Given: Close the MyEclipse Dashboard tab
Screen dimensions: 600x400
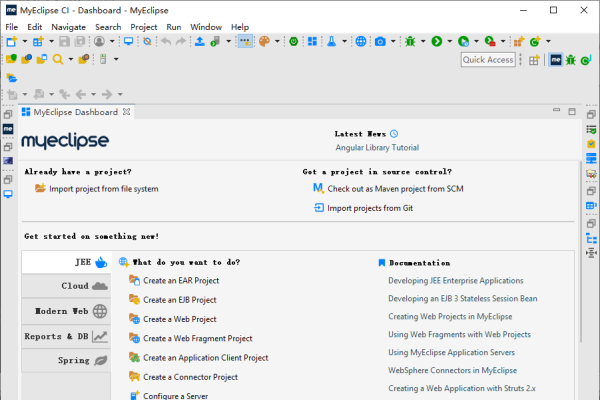Looking at the screenshot, I should pos(127,112).
